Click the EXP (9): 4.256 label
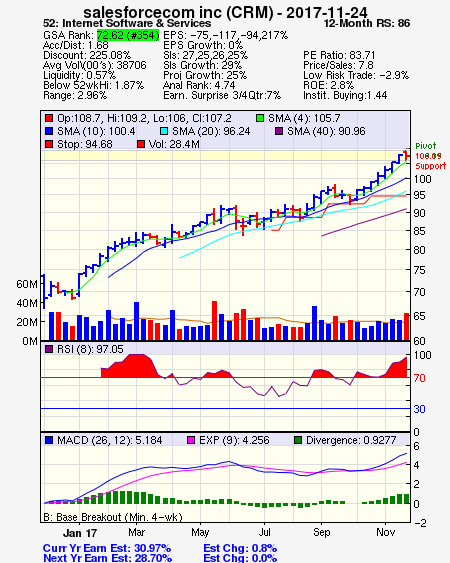The image size is (450, 563). (234, 440)
